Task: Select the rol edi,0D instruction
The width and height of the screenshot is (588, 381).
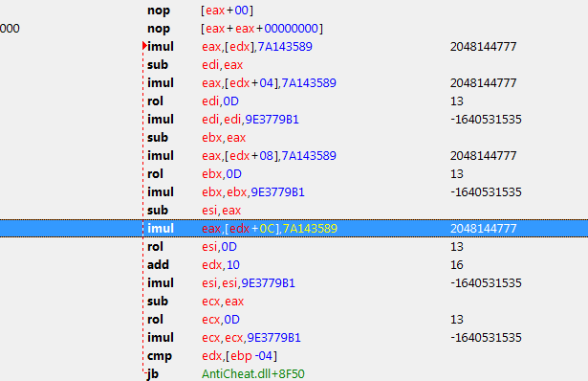Action: tap(294, 101)
